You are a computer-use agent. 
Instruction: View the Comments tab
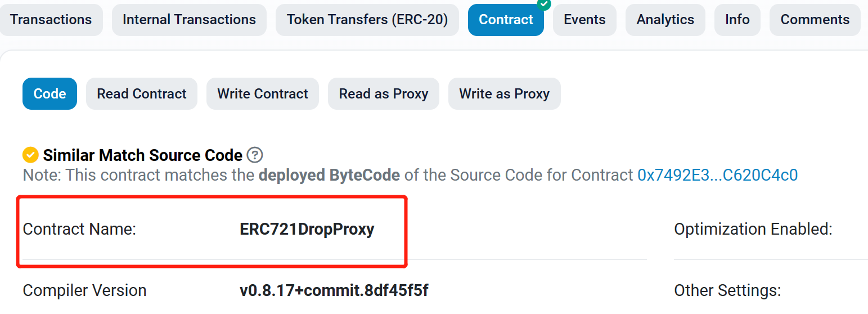[x=815, y=20]
